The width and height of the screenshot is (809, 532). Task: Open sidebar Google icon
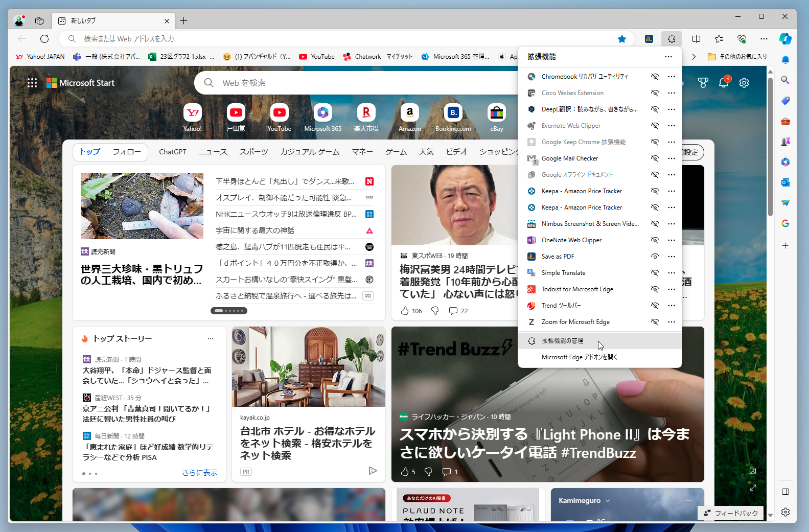pos(785,223)
